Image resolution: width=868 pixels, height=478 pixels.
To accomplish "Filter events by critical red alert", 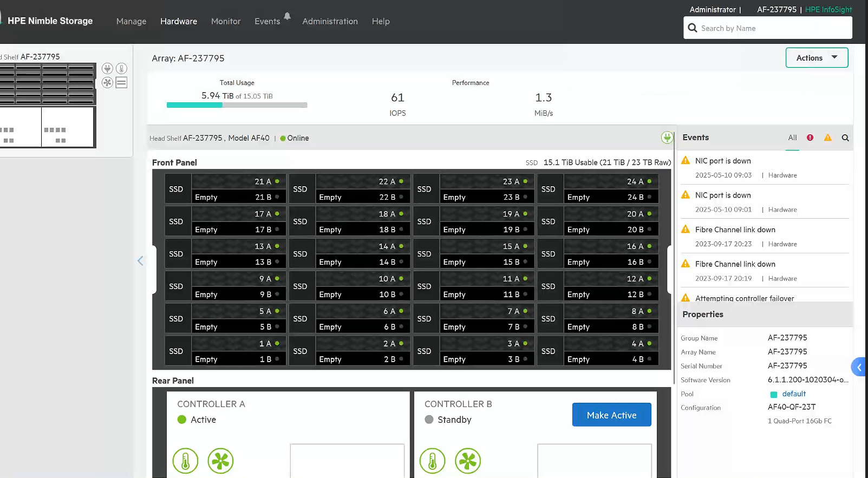I will 810,138.
